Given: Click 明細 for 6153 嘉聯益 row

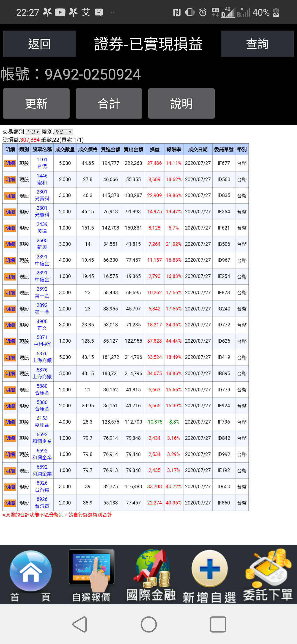Looking at the screenshot, I should click(x=10, y=422).
